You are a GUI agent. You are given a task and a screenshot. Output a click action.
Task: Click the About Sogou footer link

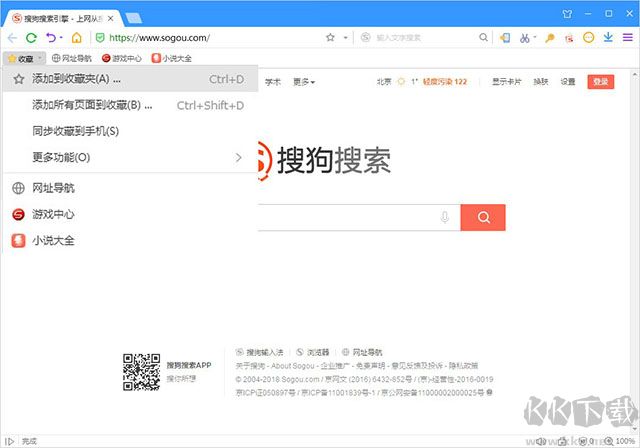pos(293,366)
